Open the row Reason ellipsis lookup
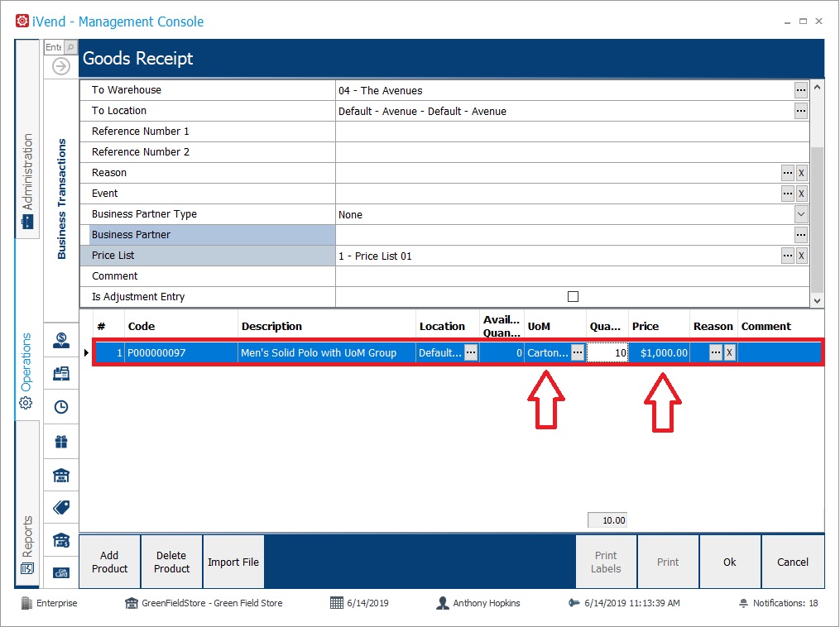The height and width of the screenshot is (627, 840). [x=716, y=352]
